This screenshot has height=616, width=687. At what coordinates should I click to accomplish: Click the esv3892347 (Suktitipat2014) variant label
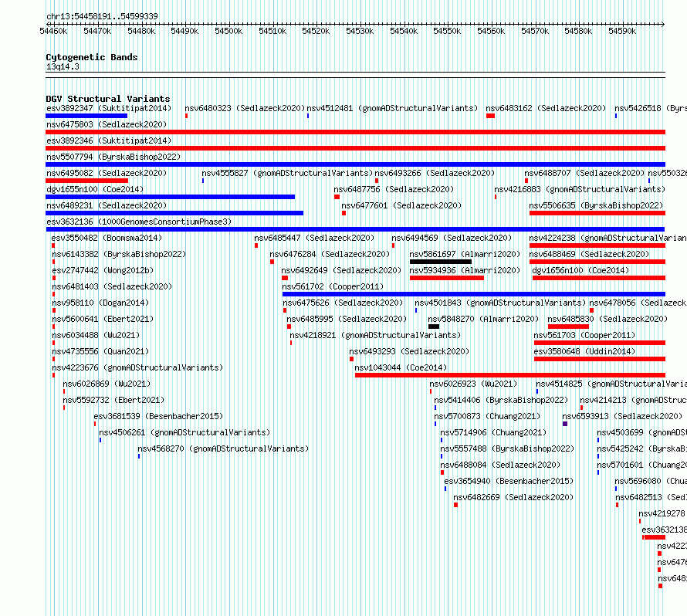click(109, 108)
